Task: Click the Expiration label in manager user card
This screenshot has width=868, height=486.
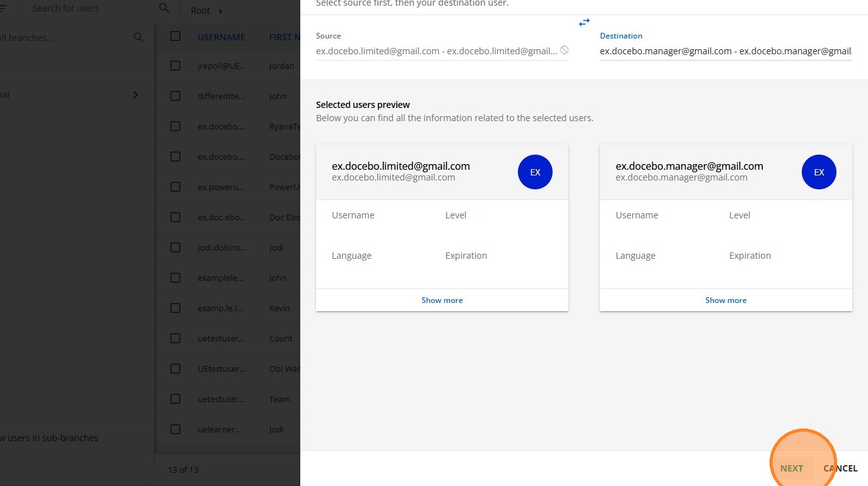Action: pos(750,256)
